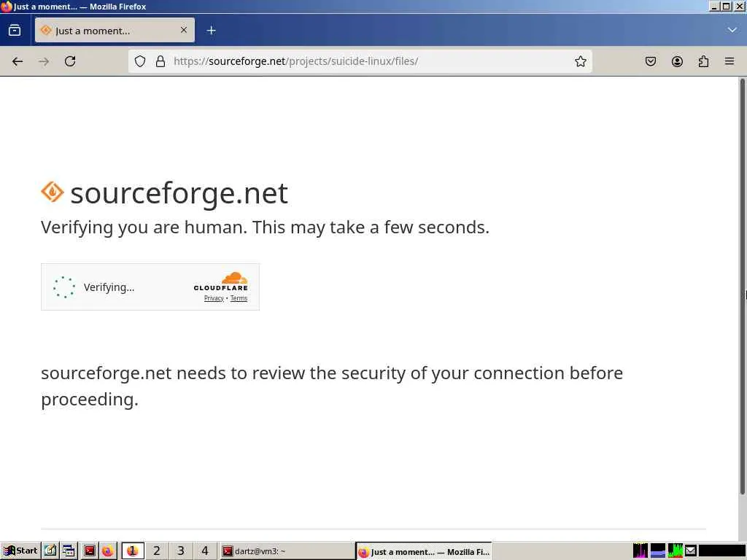This screenshot has width=747, height=560.
Task: Open a new tab with the plus button
Action: tap(211, 31)
